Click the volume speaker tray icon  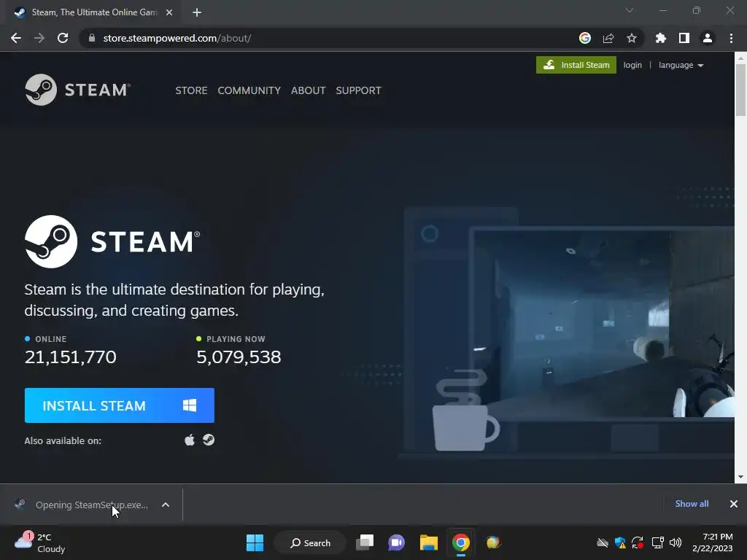(x=675, y=542)
